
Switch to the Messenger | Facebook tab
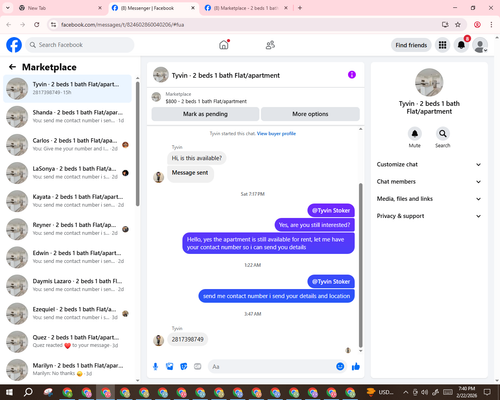click(x=153, y=8)
